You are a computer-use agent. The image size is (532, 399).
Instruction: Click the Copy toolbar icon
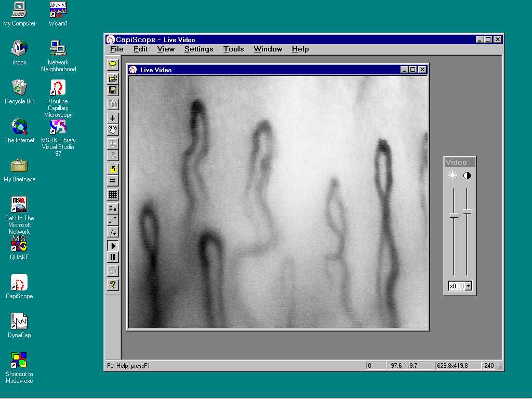[113, 103]
